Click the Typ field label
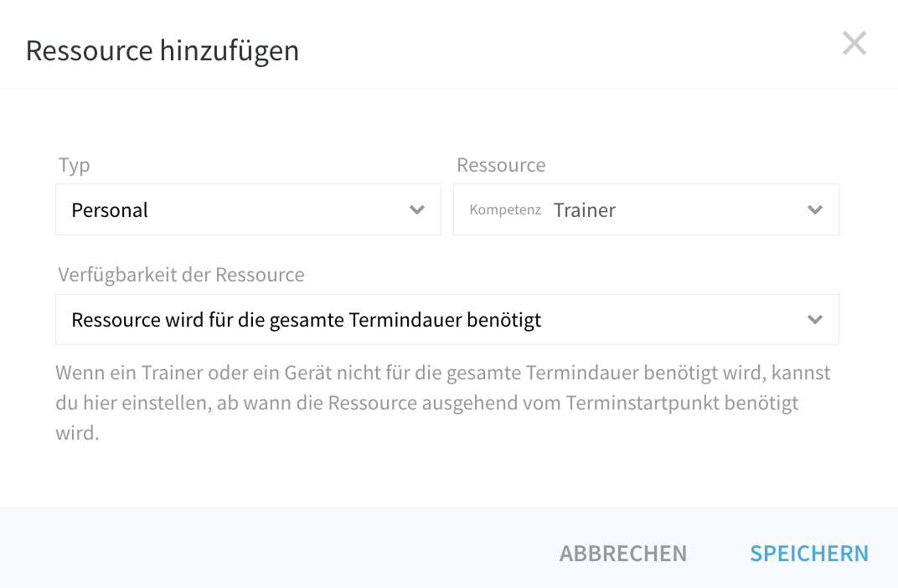 click(x=74, y=166)
